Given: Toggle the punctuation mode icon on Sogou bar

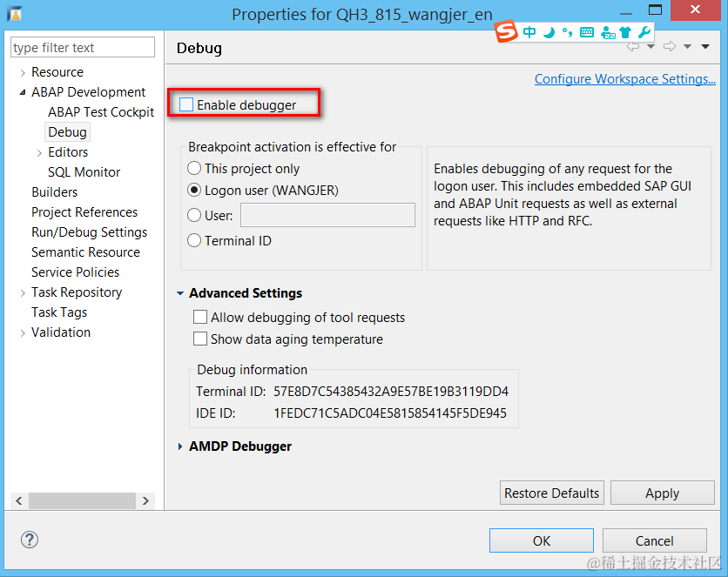Looking at the screenshot, I should coord(567,32).
